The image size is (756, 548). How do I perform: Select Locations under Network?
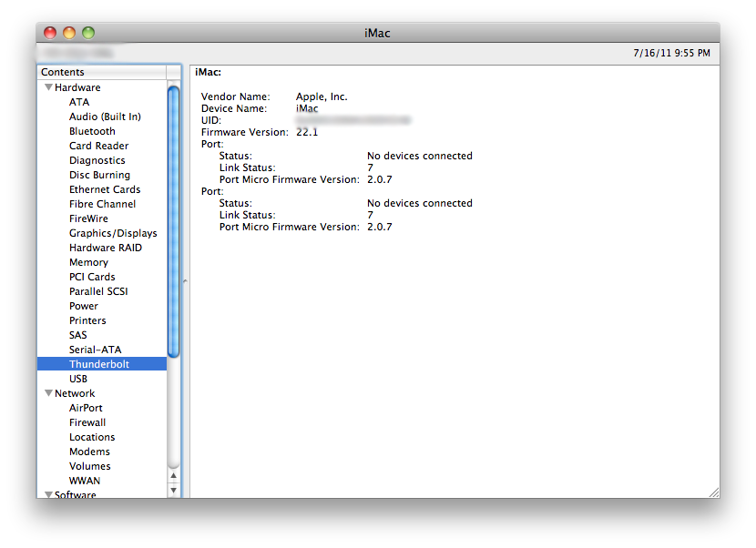pyautogui.click(x=92, y=437)
